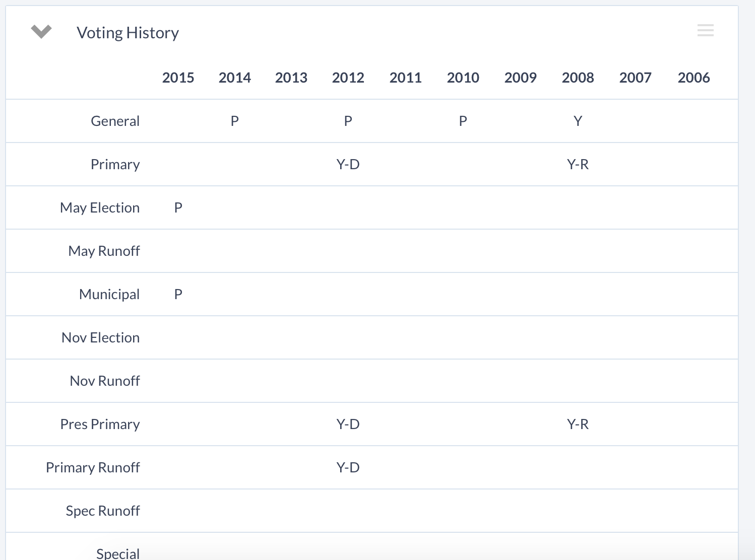Click the Voting History panel title
Screen dimensions: 755x560
[128, 33]
